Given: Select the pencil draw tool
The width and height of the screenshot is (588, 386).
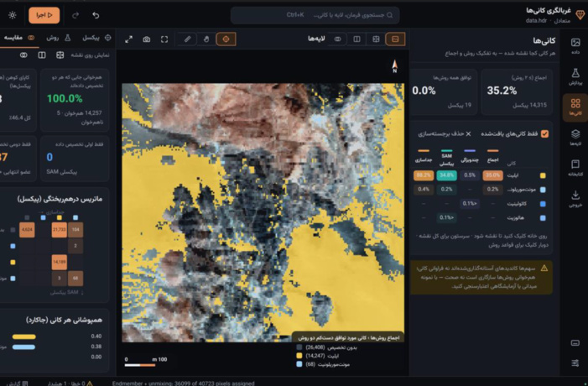Looking at the screenshot, I should coord(188,39).
